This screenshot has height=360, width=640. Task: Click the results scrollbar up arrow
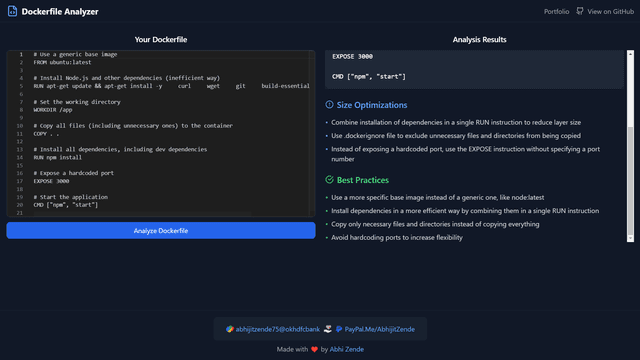[631, 54]
